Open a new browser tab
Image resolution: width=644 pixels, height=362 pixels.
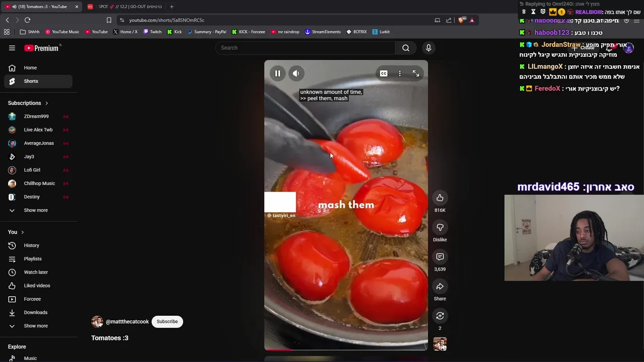point(172,7)
